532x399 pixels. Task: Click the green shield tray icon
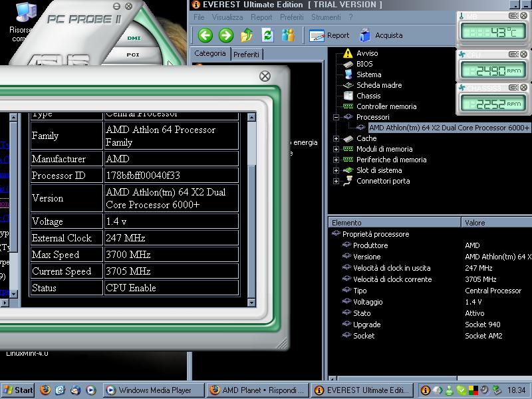tap(461, 390)
